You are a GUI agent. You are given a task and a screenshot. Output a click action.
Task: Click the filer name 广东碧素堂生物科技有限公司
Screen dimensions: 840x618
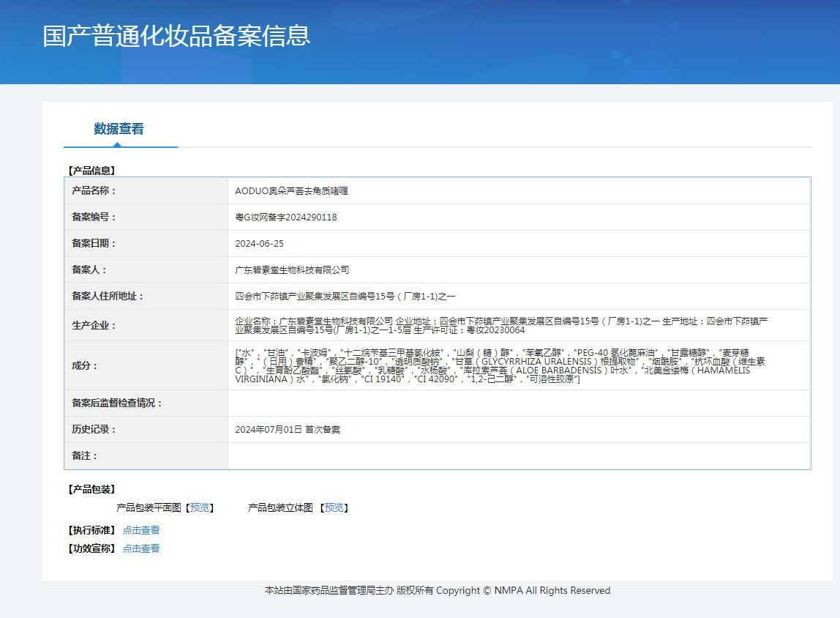[292, 270]
